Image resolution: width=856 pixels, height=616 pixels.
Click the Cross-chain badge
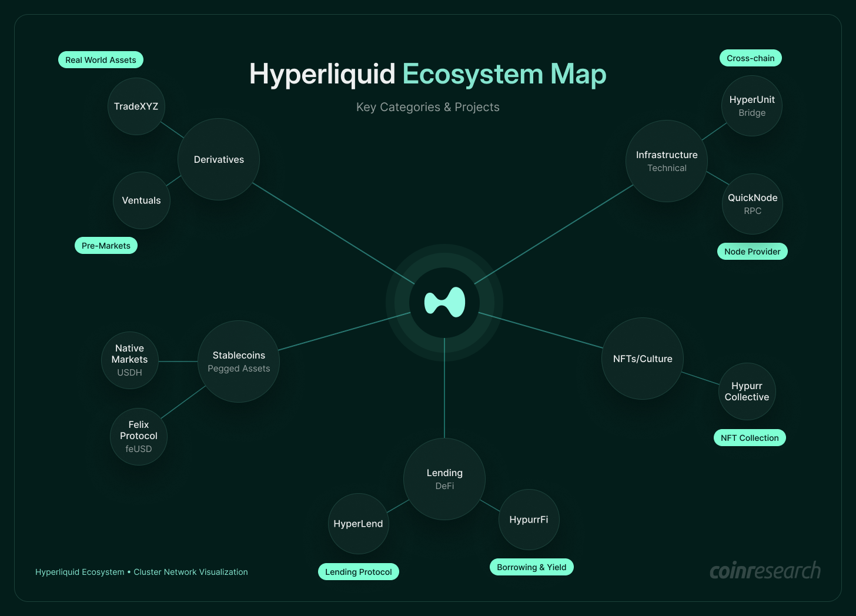pyautogui.click(x=751, y=58)
